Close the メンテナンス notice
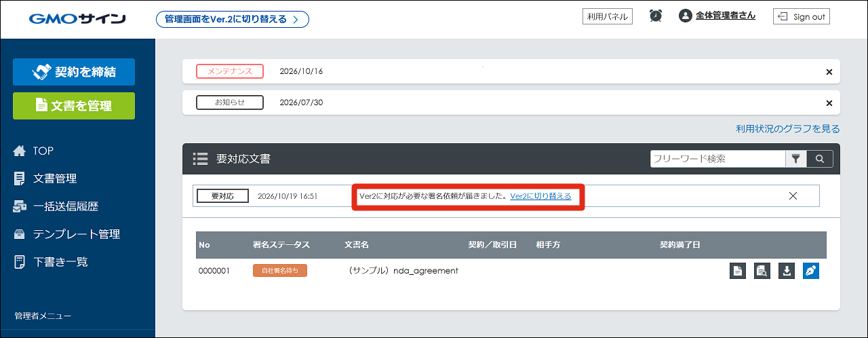The height and width of the screenshot is (338, 868). tap(829, 72)
